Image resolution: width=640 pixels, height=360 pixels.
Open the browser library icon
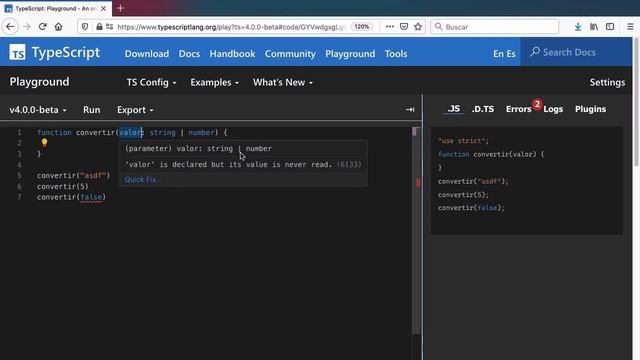point(594,27)
